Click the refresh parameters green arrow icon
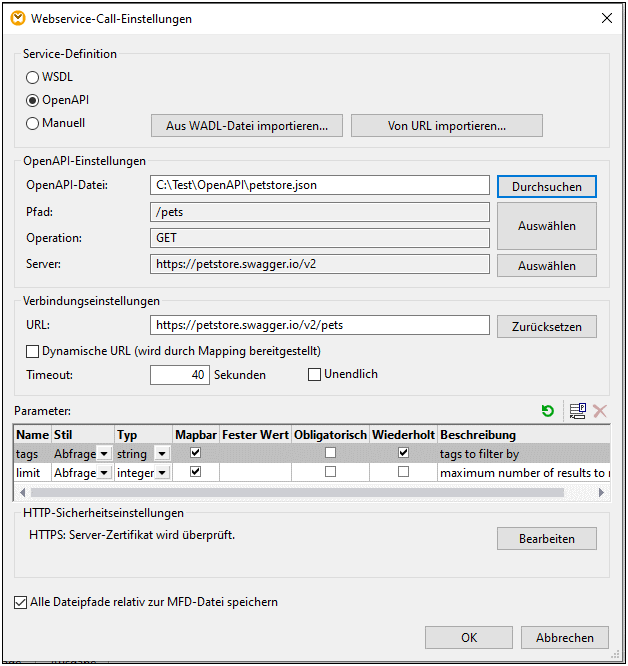This screenshot has height=666, width=628. click(x=547, y=411)
